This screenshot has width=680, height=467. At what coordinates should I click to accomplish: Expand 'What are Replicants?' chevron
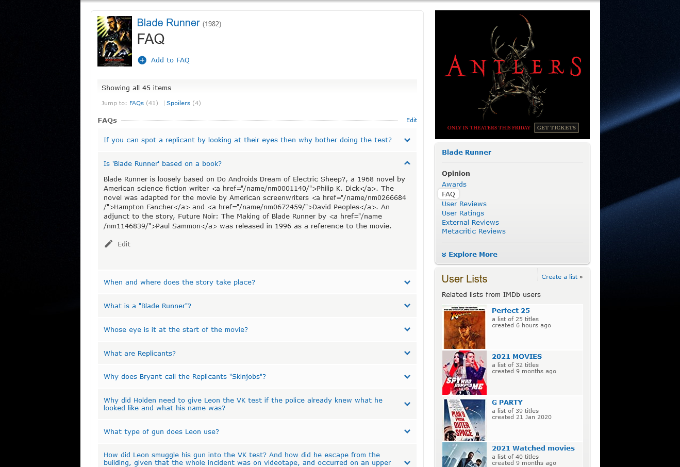coord(407,353)
